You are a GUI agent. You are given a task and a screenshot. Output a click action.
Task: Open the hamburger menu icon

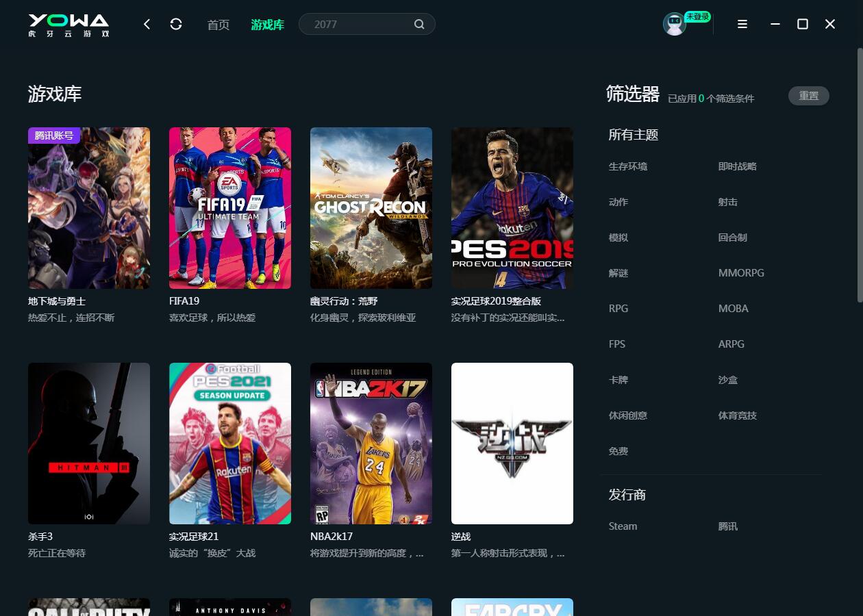[742, 24]
